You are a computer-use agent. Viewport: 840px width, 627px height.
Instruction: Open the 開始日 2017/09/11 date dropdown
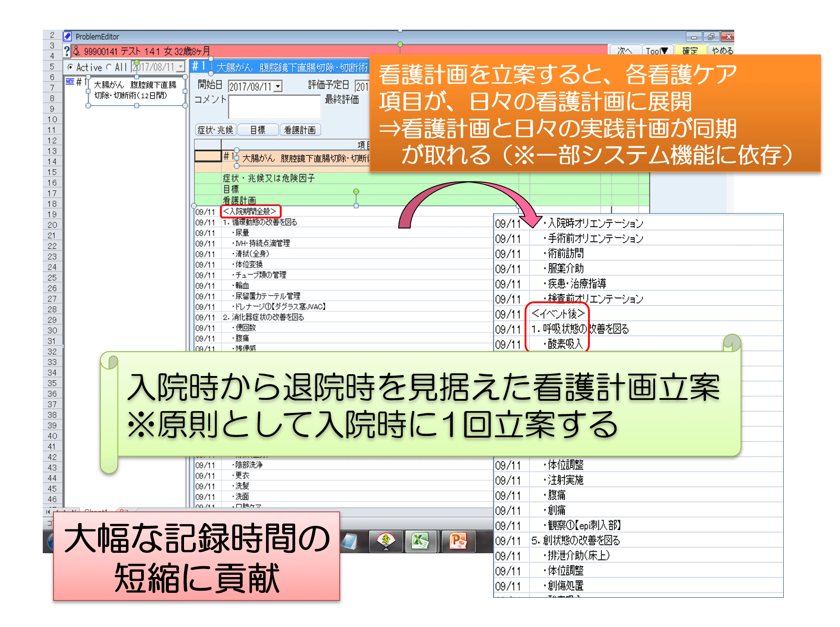click(x=278, y=86)
